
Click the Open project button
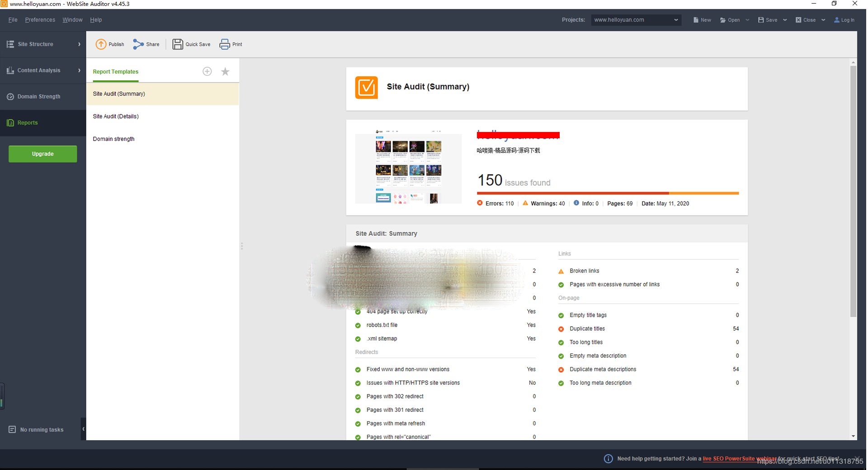click(730, 20)
